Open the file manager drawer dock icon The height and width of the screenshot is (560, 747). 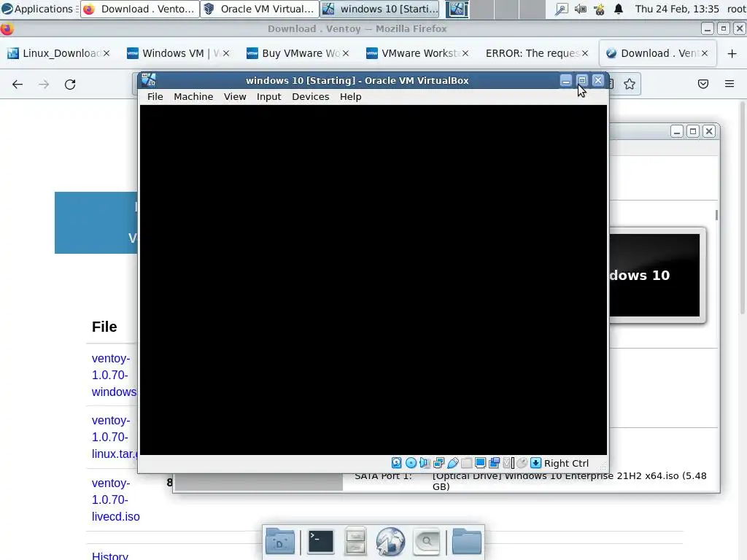[355, 542]
